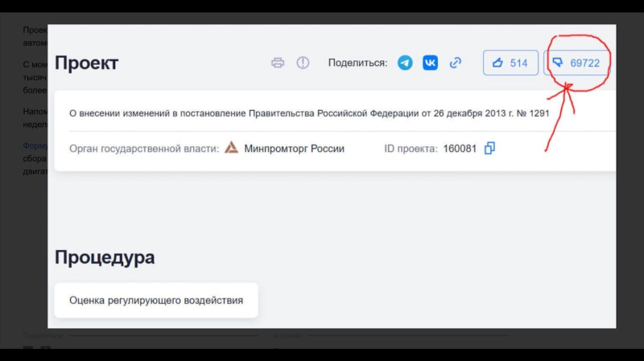Share the project via Telegram icon

pyautogui.click(x=405, y=63)
